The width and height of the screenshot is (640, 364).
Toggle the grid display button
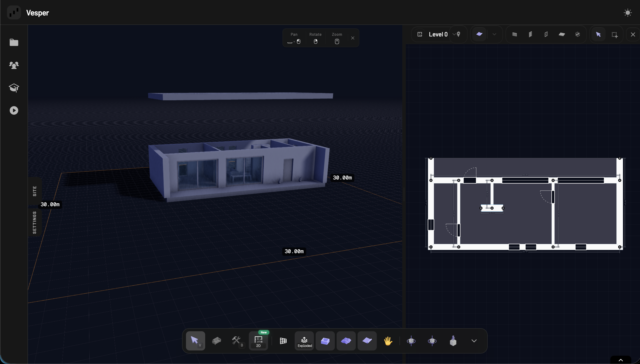(283, 341)
